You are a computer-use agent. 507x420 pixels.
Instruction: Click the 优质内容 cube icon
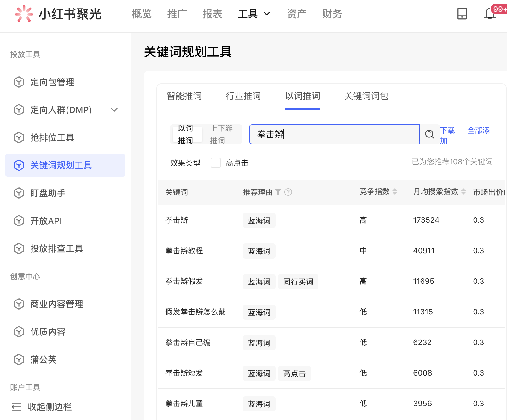point(19,332)
